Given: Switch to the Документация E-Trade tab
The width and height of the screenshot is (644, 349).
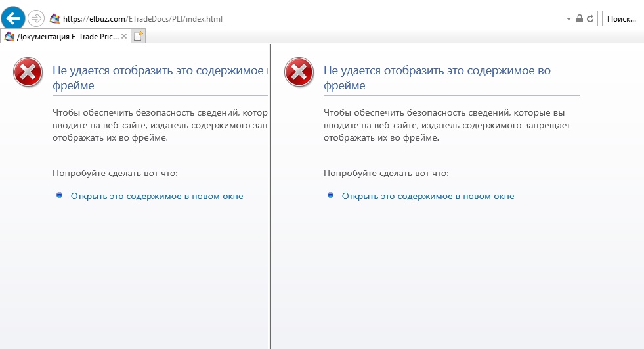Looking at the screenshot, I should click(x=66, y=37).
